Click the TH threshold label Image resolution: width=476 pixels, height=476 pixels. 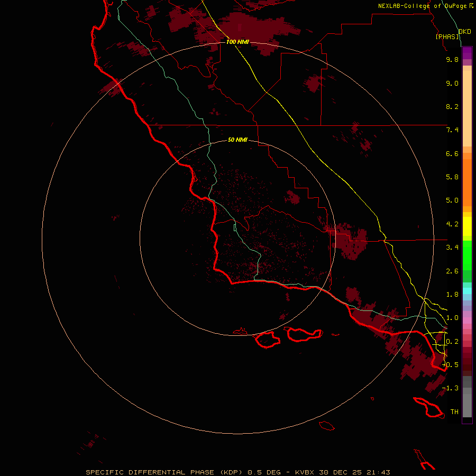pyautogui.click(x=454, y=412)
